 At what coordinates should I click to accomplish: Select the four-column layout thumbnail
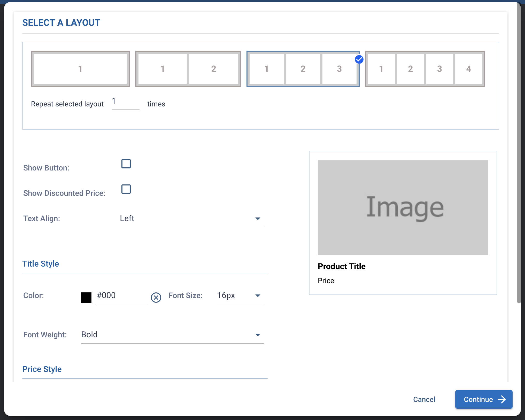click(x=425, y=69)
